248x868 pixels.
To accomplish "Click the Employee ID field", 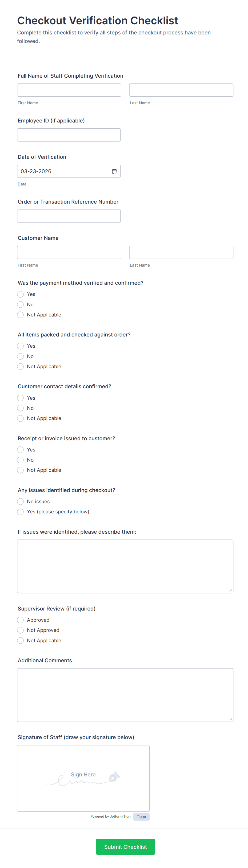I will [69, 134].
